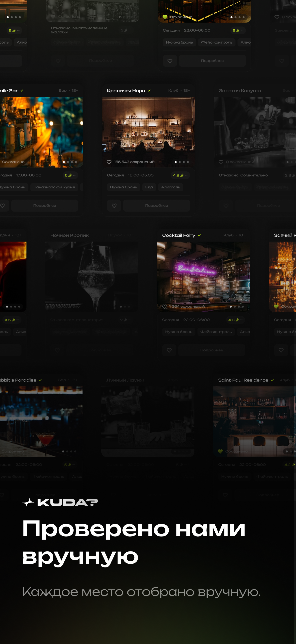Viewport: 296px width, 644px height.
Task: Open the Cocktail Fairy neon bar photo
Action: tap(204, 276)
